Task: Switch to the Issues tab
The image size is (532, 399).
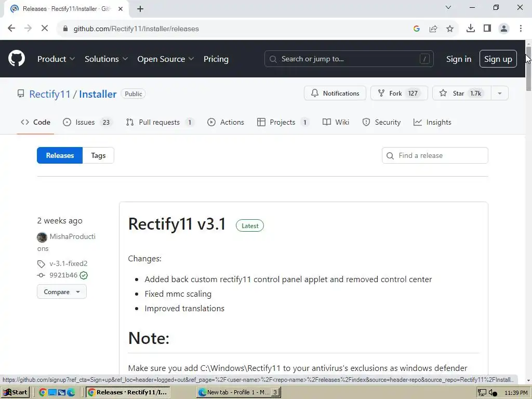Action: [x=87, y=122]
